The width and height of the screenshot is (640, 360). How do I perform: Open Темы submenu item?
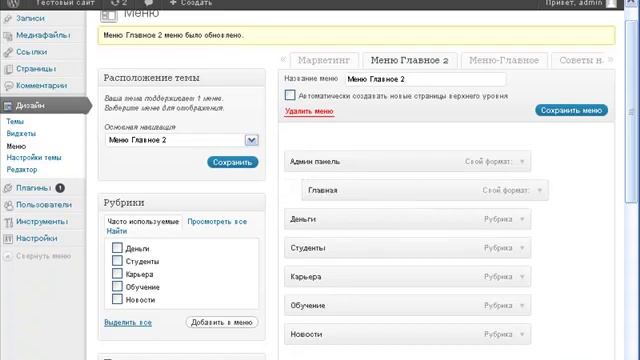point(15,122)
